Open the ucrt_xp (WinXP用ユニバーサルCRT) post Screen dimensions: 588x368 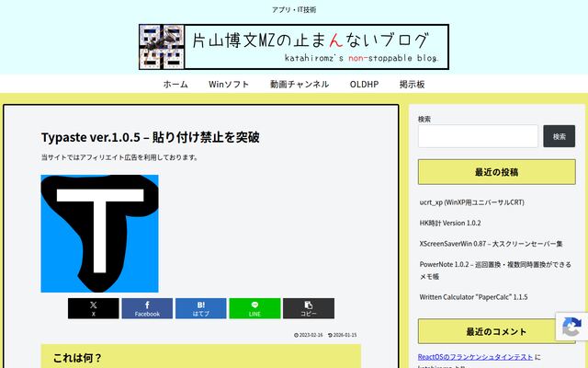click(471, 202)
